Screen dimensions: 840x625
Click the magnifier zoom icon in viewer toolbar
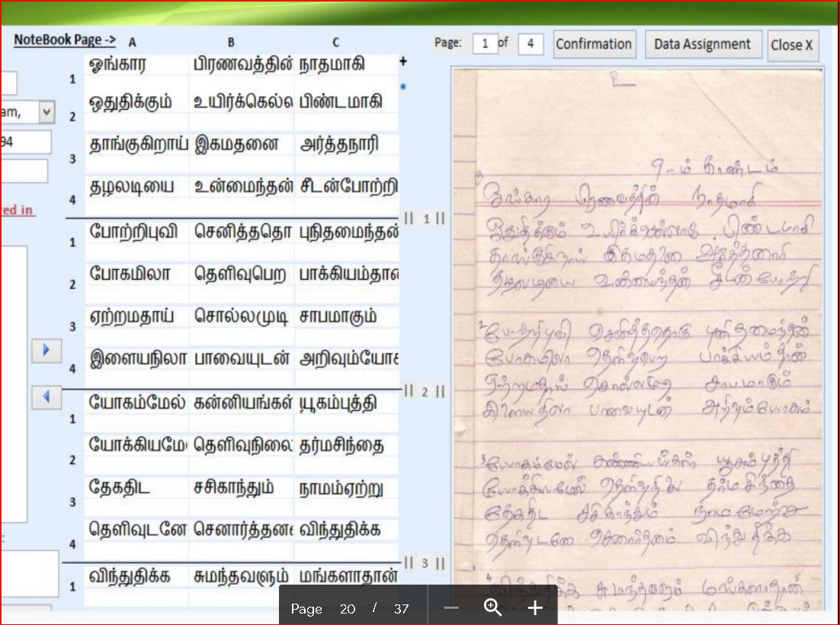(493, 607)
